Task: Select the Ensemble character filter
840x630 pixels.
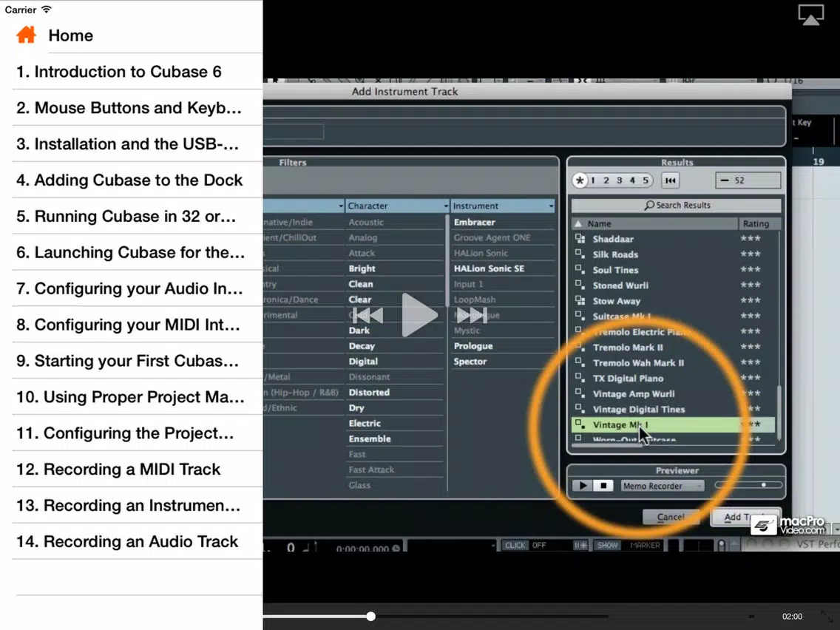Action: click(x=370, y=438)
